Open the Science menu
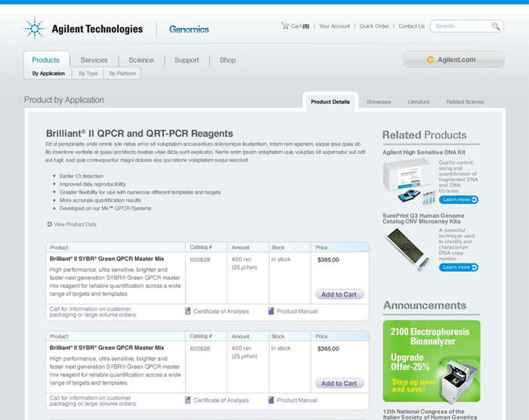Screen dimensions: 529x420 [x=141, y=60]
